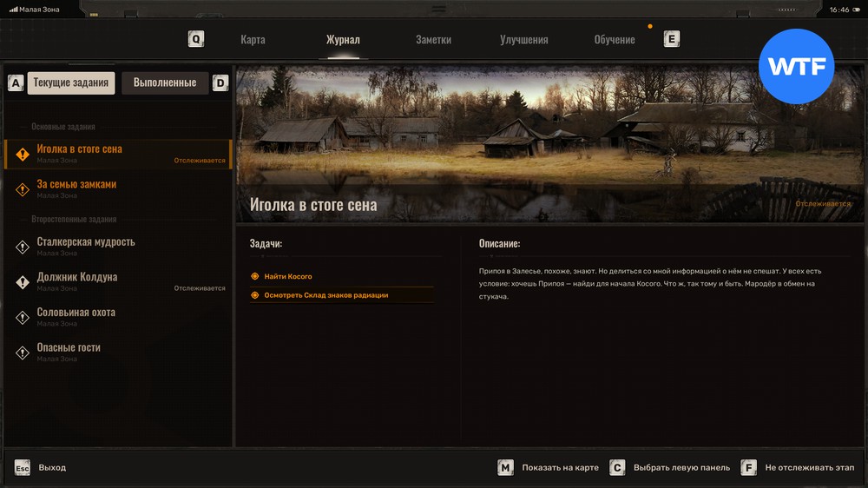Click the blue WTF logo badge
868x488 pixels.
pos(796,67)
